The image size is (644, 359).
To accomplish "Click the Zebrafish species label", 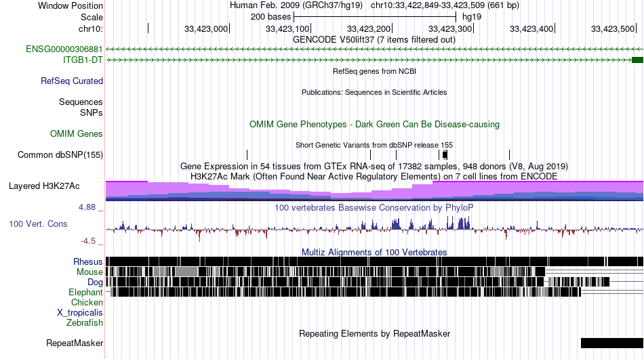I will point(85,323).
